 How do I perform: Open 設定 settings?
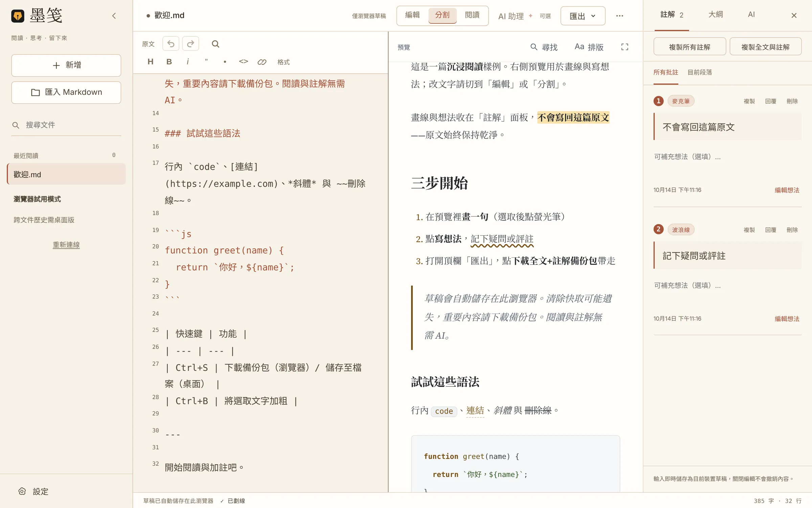(x=33, y=491)
